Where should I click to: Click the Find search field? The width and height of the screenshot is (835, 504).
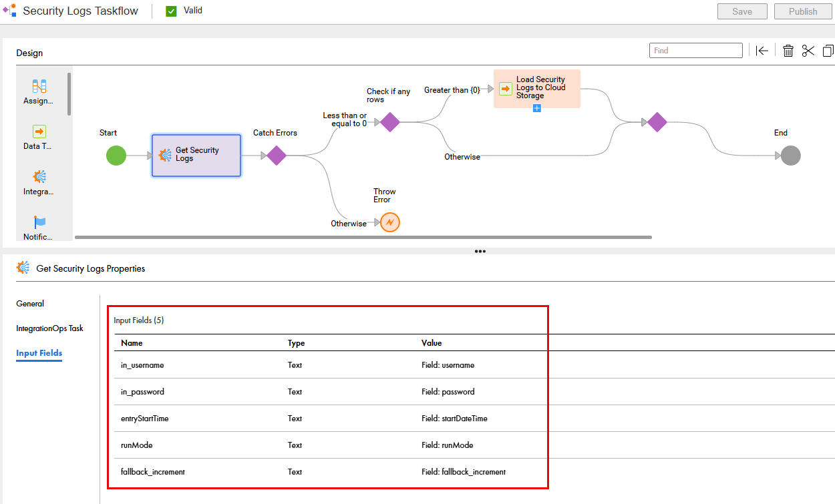[696, 50]
